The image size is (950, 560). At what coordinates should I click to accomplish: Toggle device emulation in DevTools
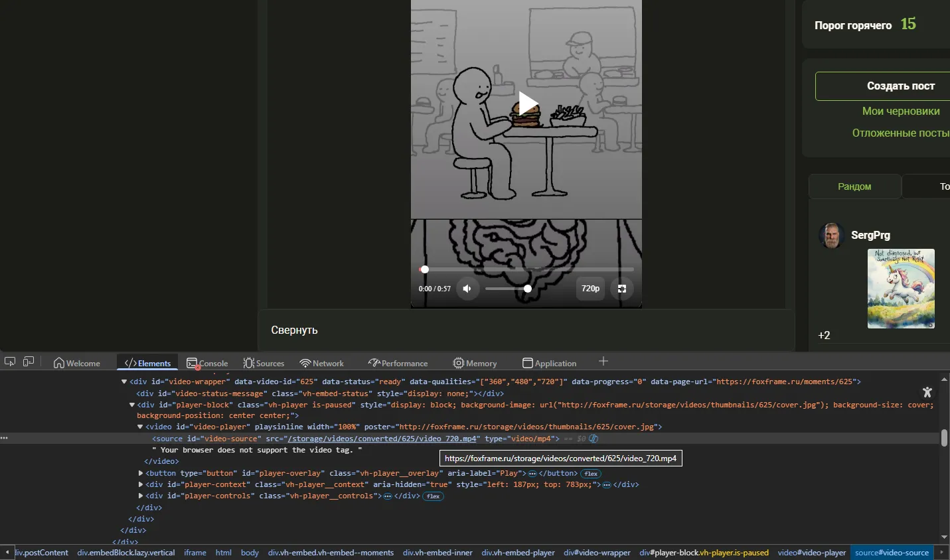click(x=29, y=362)
